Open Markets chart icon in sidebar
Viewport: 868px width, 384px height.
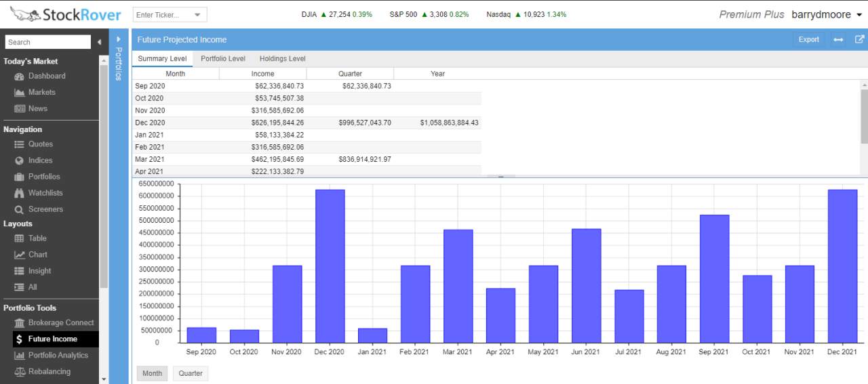click(19, 93)
